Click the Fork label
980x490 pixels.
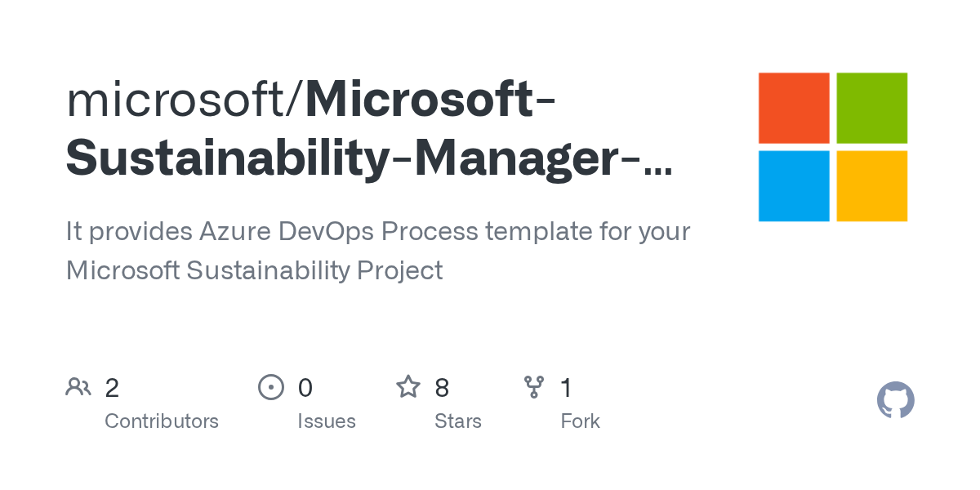tap(581, 421)
